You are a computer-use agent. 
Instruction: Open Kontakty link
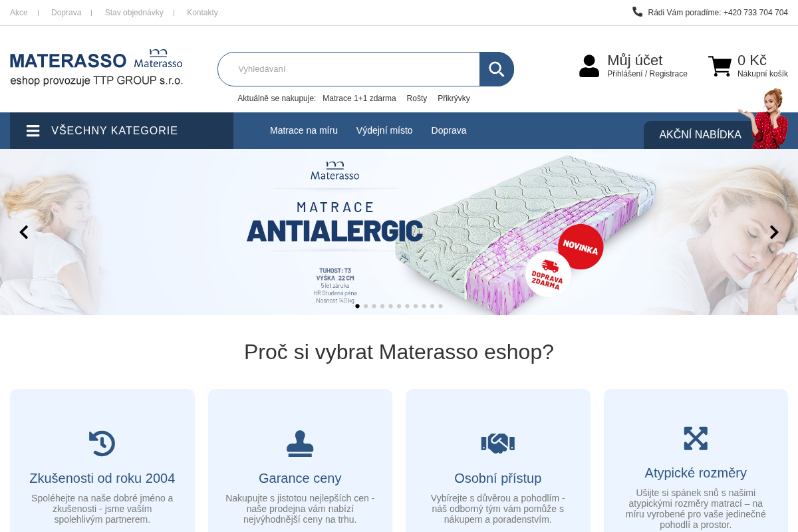pos(202,13)
